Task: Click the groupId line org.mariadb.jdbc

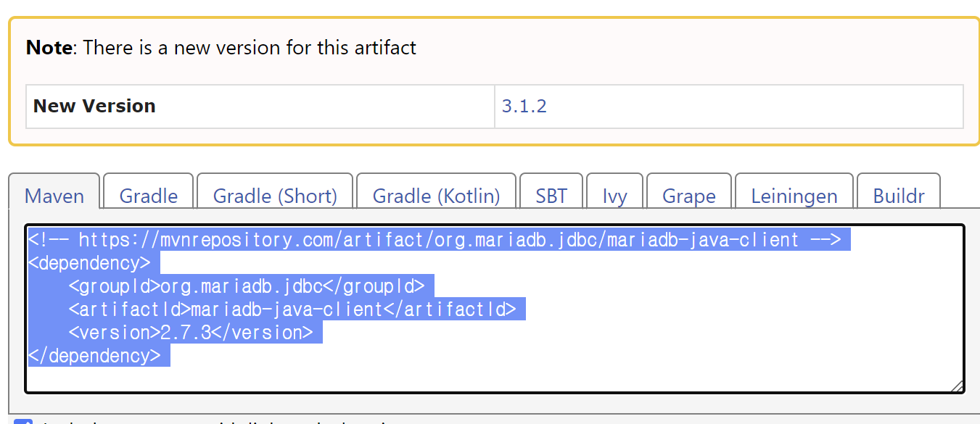Action: point(247,286)
